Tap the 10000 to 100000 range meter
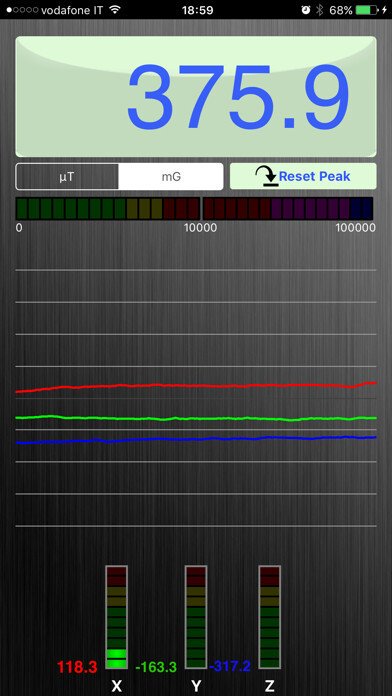 288,209
